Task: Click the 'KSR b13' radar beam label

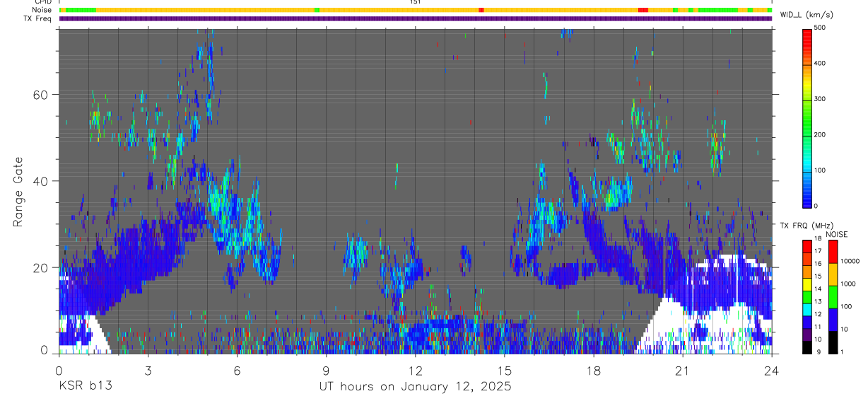Action: click(x=85, y=387)
